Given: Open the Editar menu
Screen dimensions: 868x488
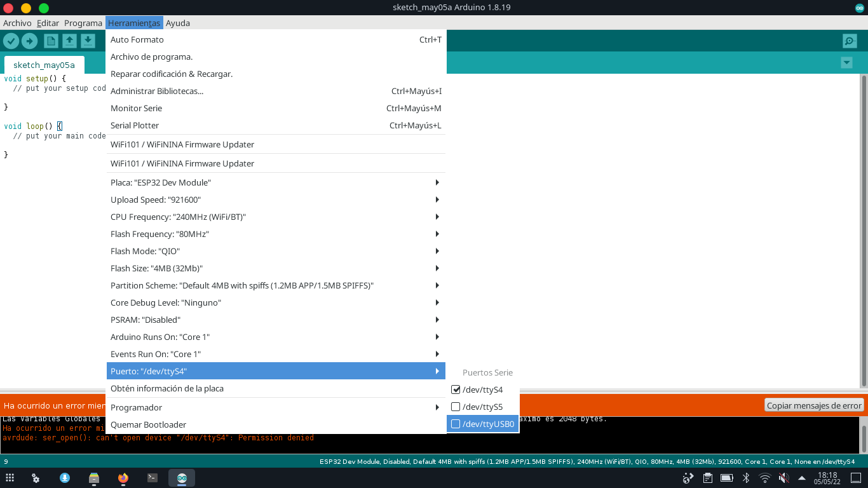Looking at the screenshot, I should (x=48, y=23).
